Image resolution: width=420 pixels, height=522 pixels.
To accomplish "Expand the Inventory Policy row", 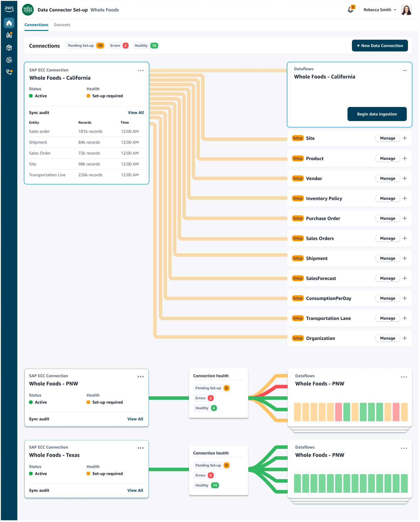I will pos(405,198).
